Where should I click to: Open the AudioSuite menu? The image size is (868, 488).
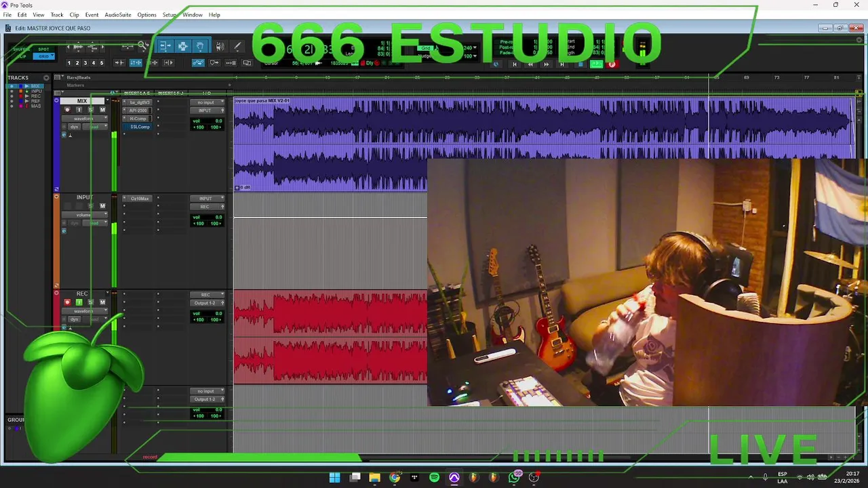[118, 15]
